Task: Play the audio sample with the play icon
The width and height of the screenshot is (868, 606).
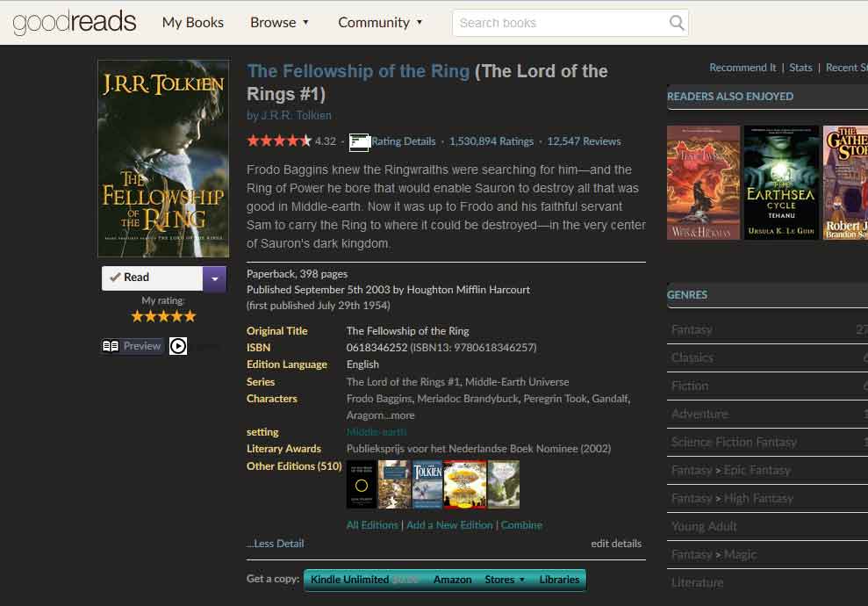Action: 176,346
